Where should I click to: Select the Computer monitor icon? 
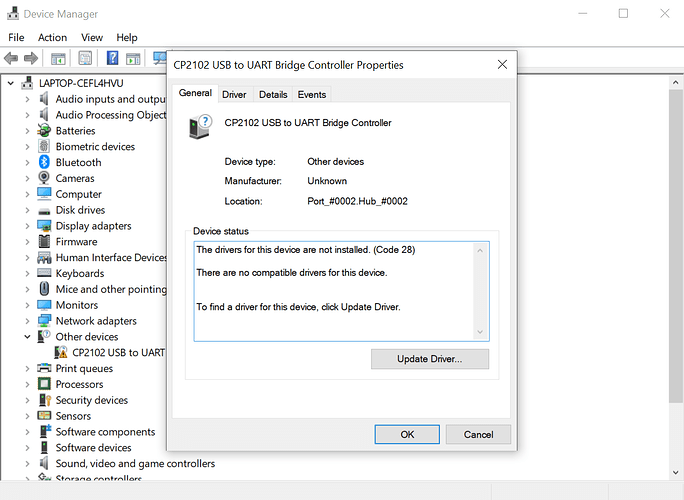(x=44, y=194)
